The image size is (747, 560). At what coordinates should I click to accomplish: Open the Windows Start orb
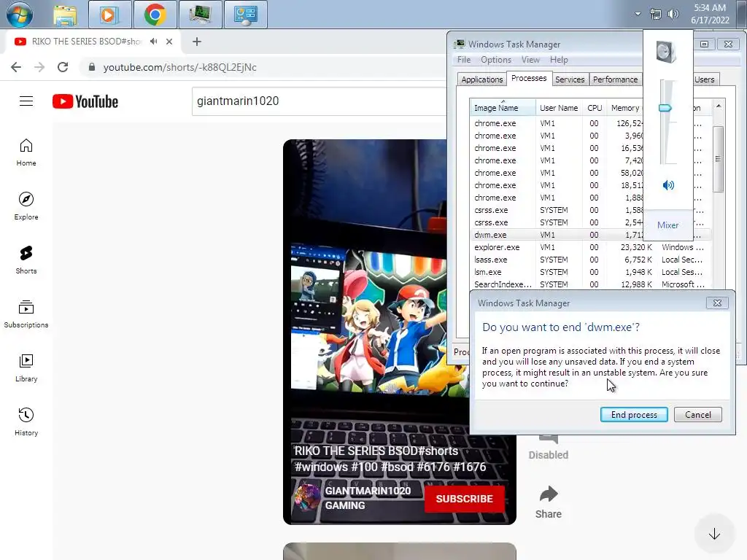coord(19,15)
